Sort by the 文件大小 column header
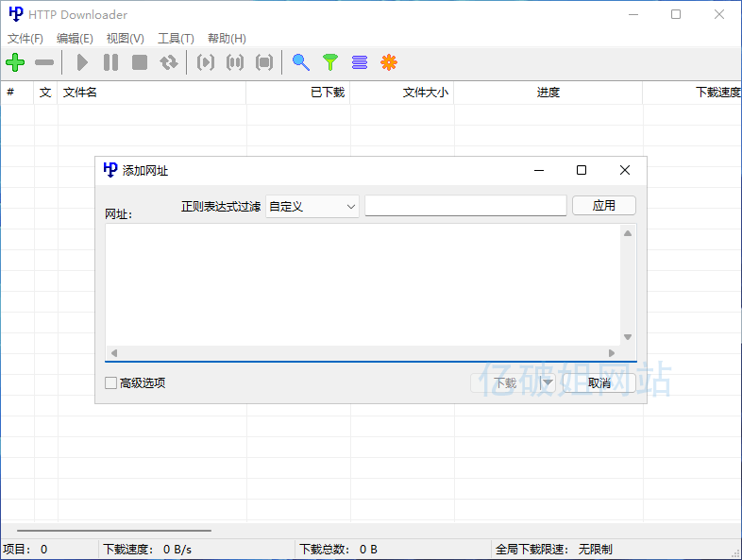The width and height of the screenshot is (742, 560). [402, 93]
